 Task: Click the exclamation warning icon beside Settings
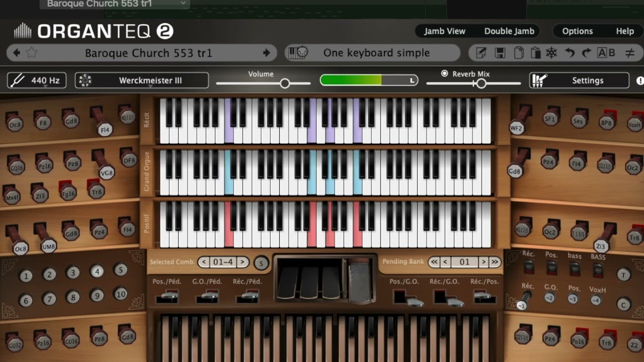click(640, 80)
